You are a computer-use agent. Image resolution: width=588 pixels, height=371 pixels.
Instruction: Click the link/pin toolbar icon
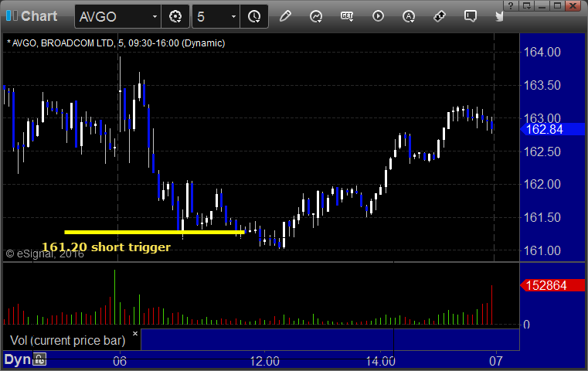coord(440,16)
